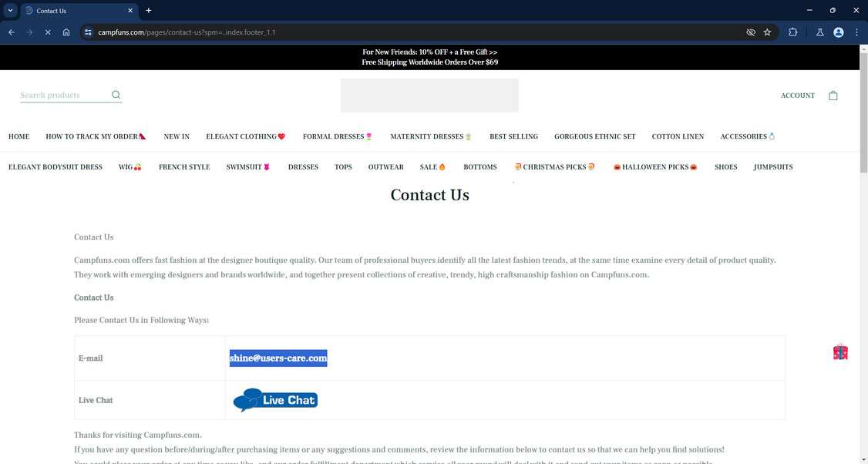Open MATERNITY DRESSES menu item
The image size is (868, 464).
coord(431,136)
